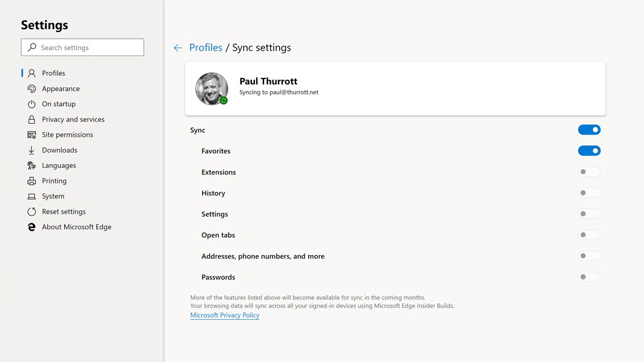Open the Microsoft Privacy Policy link
This screenshot has width=644, height=362.
click(225, 315)
